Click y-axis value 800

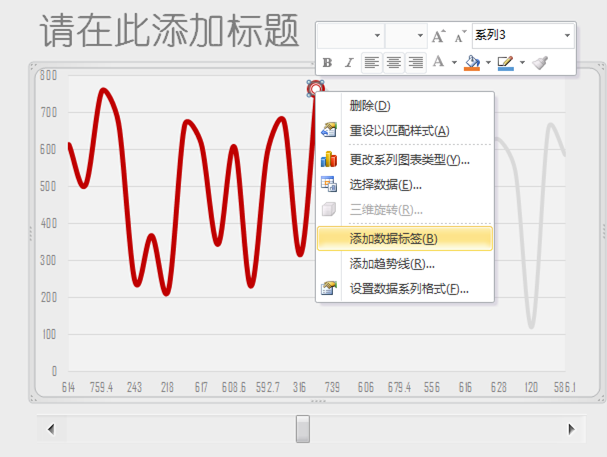click(x=48, y=75)
